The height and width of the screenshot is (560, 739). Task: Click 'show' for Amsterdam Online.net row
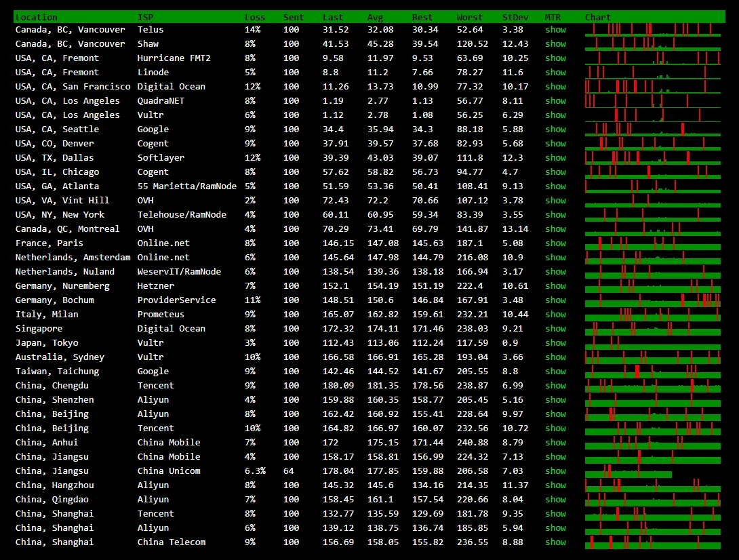coord(555,258)
